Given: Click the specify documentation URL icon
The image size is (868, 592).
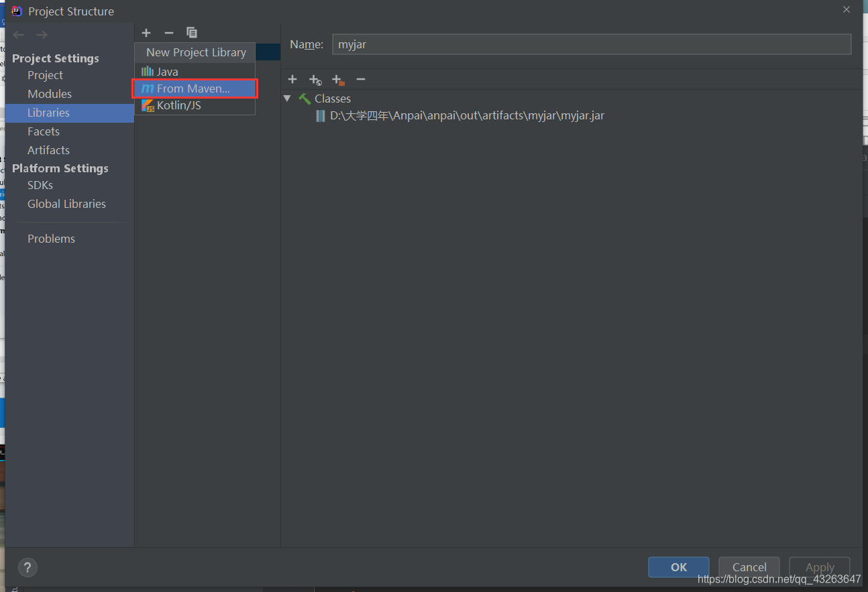Looking at the screenshot, I should [x=315, y=80].
